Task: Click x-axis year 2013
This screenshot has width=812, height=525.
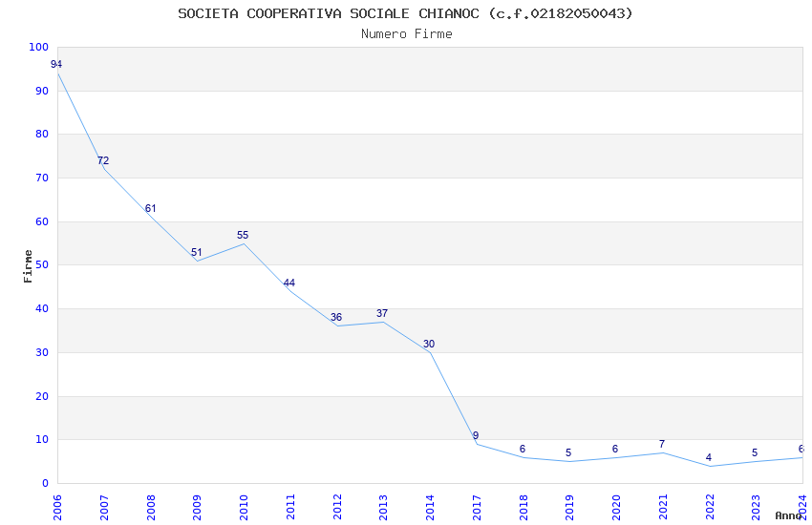Action: coord(384,508)
